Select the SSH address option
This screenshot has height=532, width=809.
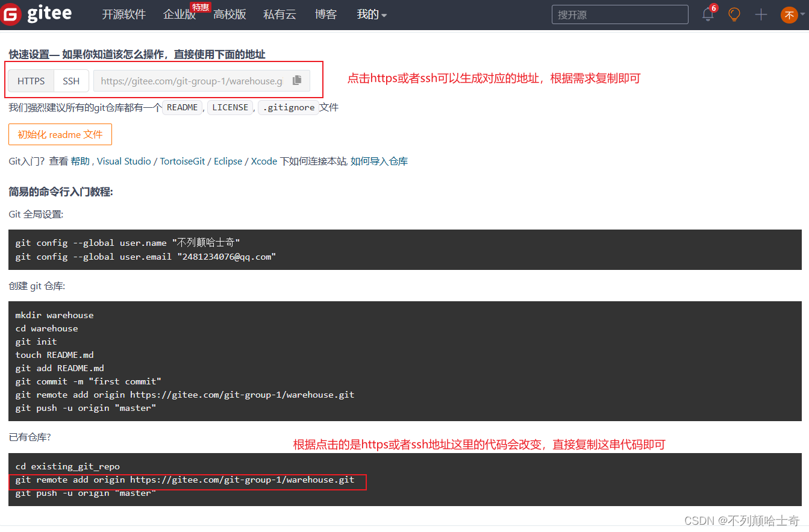coord(71,81)
